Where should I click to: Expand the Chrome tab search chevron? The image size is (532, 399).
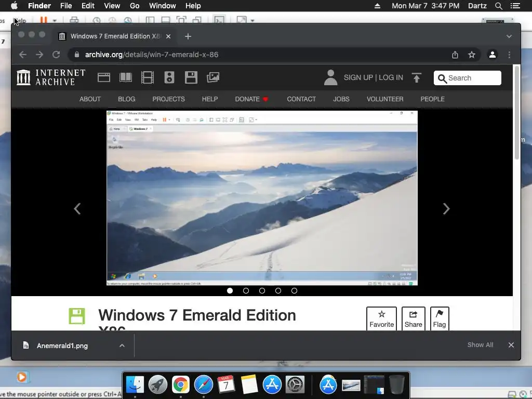point(509,36)
